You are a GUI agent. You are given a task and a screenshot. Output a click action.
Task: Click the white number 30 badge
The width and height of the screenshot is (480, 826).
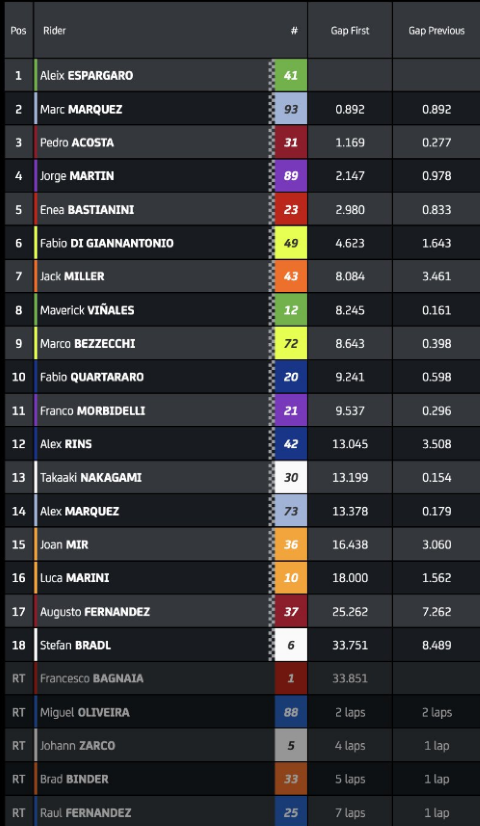(290, 477)
